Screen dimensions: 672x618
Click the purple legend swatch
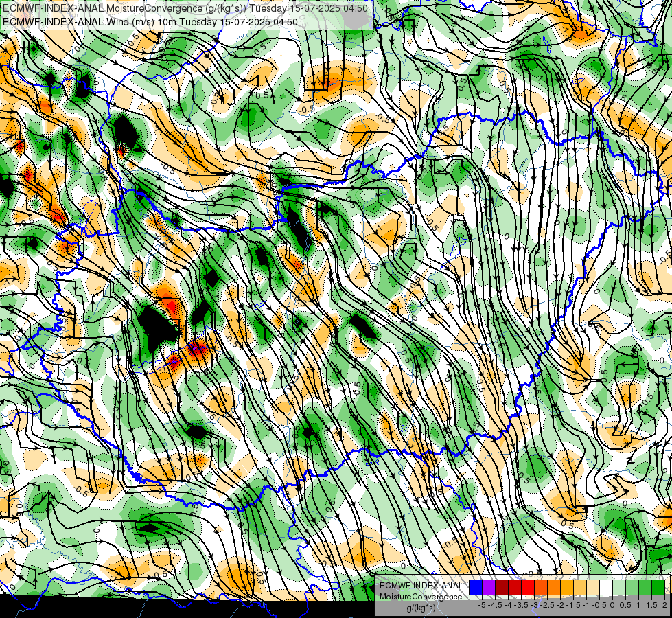(x=489, y=587)
